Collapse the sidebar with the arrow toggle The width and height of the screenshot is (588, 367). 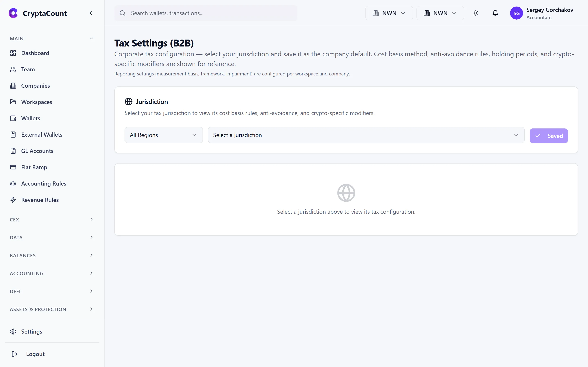point(91,13)
